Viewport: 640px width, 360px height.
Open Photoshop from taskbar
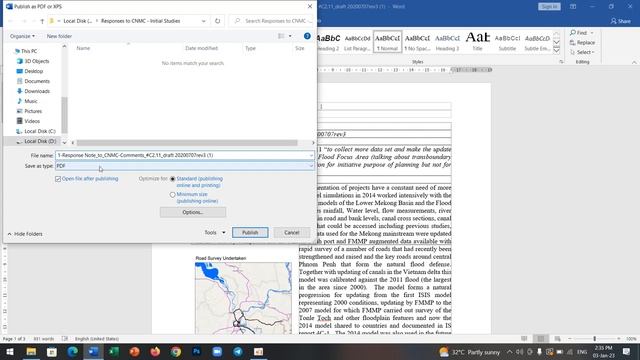[x=197, y=351]
